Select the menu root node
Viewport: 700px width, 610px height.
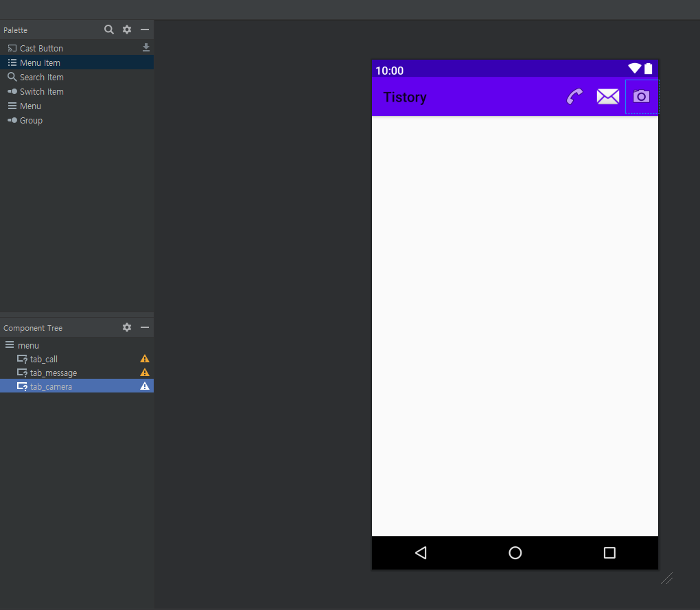coord(77,345)
